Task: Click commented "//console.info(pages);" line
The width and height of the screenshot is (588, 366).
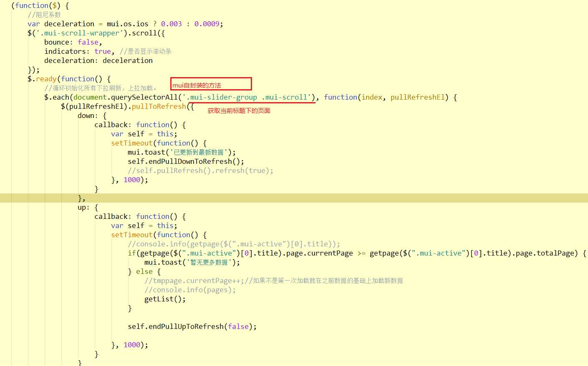Action: click(x=190, y=290)
